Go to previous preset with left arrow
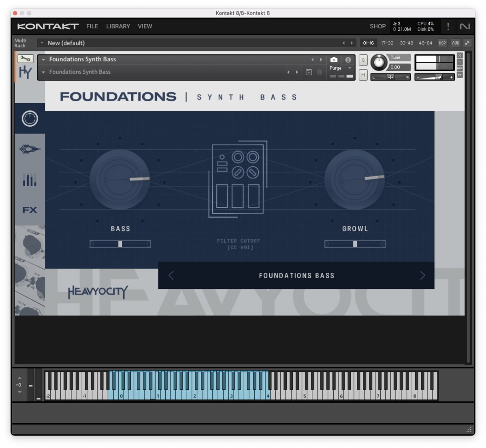486x448 pixels. pos(171,276)
